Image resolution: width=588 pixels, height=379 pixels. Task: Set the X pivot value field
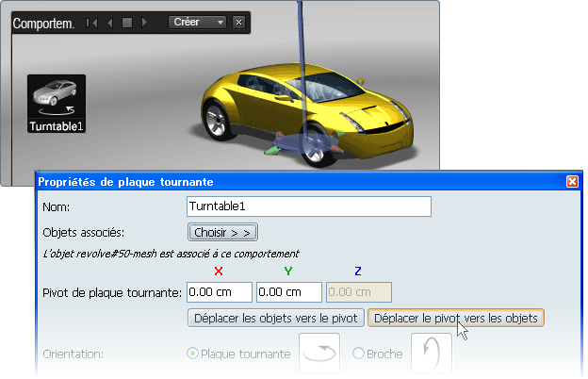point(220,292)
